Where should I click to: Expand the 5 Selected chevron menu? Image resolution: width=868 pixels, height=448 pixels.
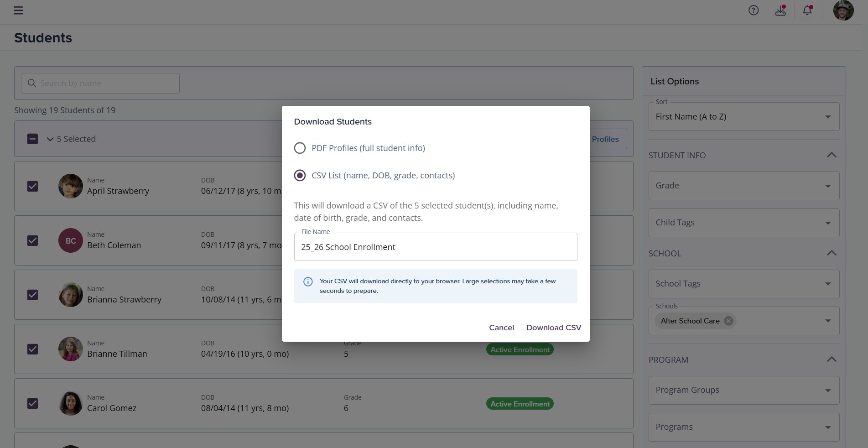[50, 139]
